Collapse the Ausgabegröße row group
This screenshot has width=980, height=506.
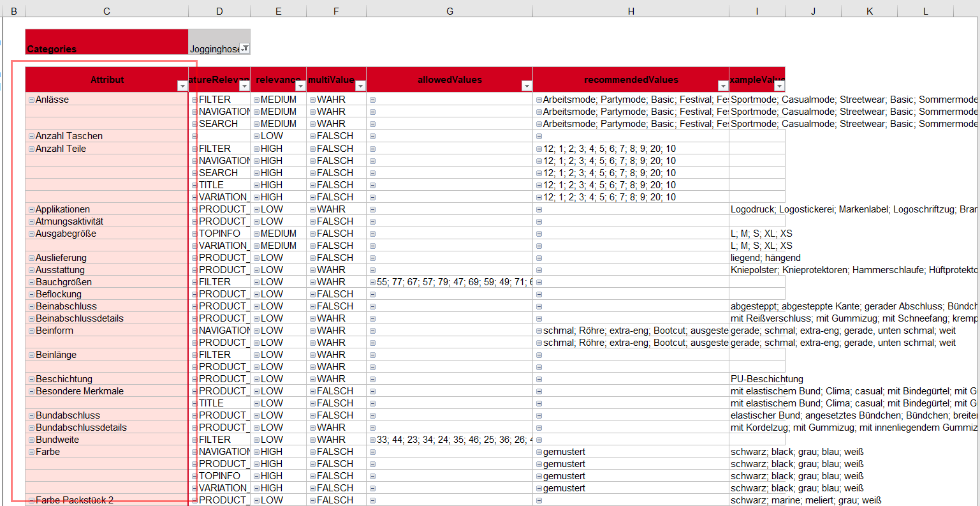[x=31, y=234]
